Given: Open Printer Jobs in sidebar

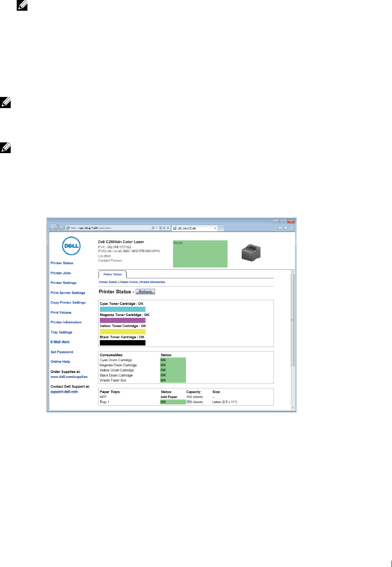Looking at the screenshot, I should point(60,273).
